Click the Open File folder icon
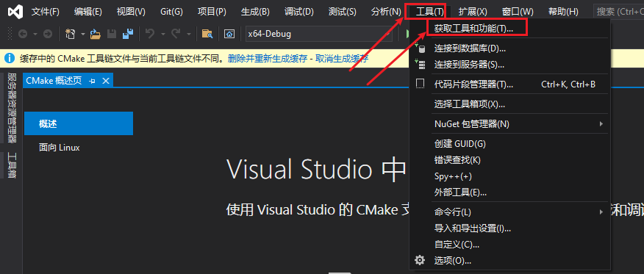This screenshot has width=644, height=274. [x=96, y=34]
